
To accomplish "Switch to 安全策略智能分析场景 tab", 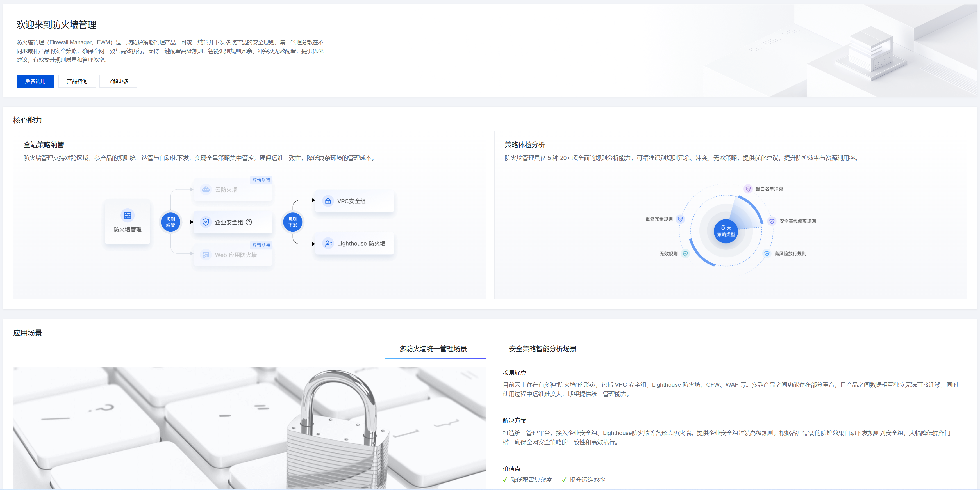I will (542, 349).
